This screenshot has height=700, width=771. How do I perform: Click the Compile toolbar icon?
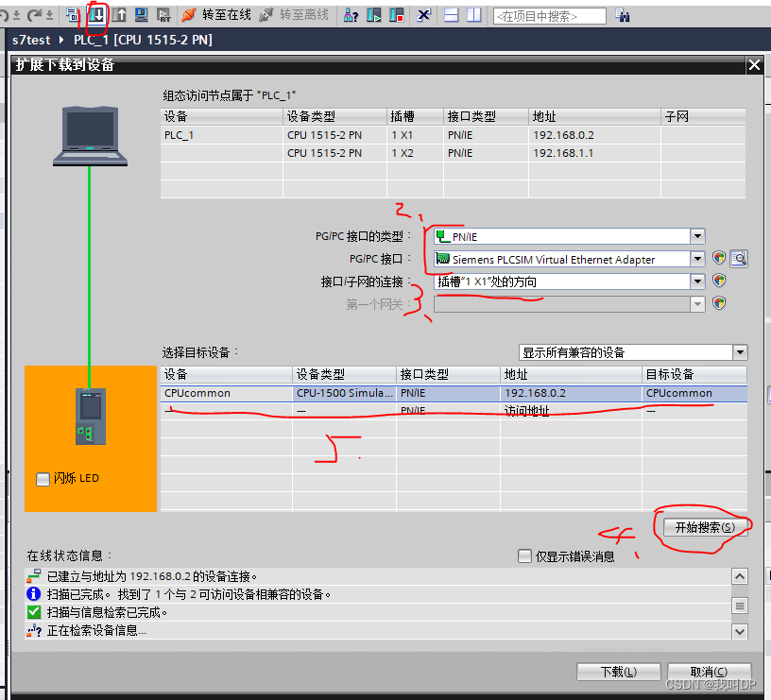coord(72,16)
